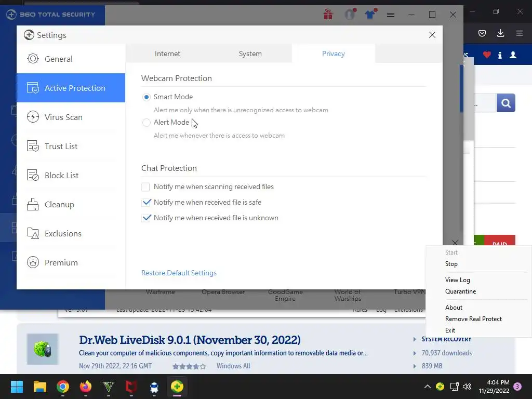Screen dimensions: 532x399
Task: Click the network tray icon
Action: 454,387
